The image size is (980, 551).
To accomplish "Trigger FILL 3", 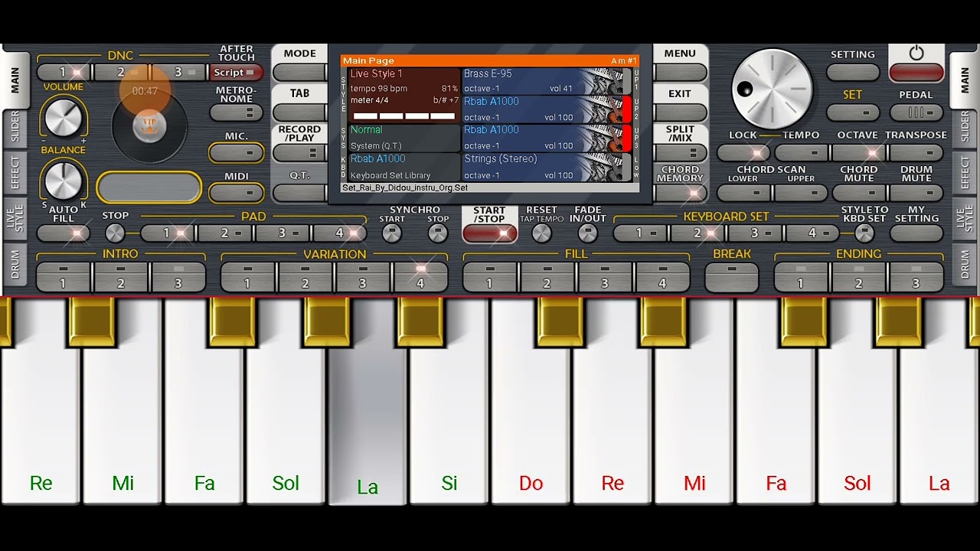I will click(x=605, y=277).
